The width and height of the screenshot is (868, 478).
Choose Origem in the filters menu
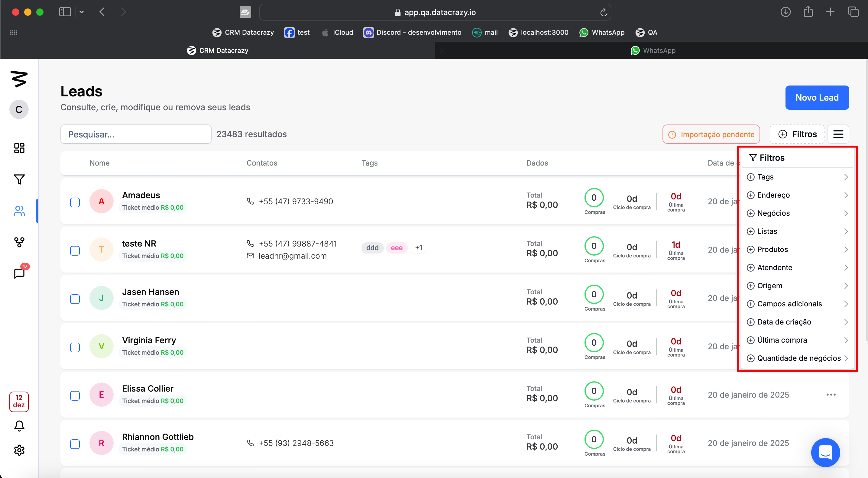click(797, 286)
